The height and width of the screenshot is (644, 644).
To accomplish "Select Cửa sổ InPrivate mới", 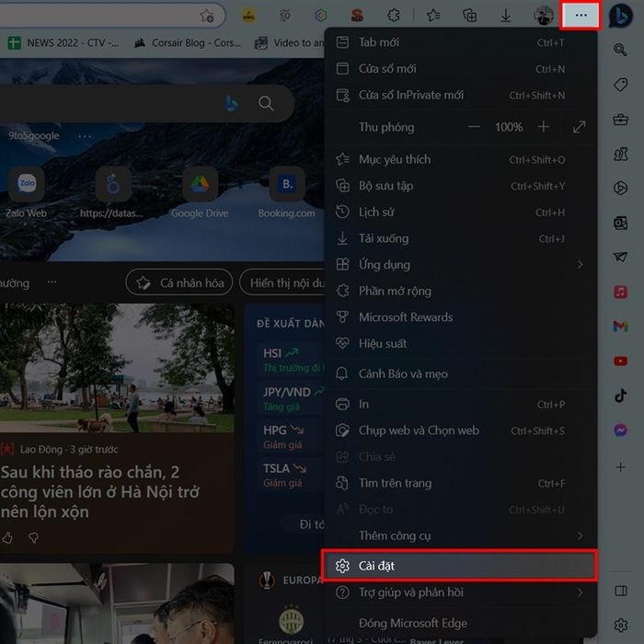I will click(x=460, y=96).
